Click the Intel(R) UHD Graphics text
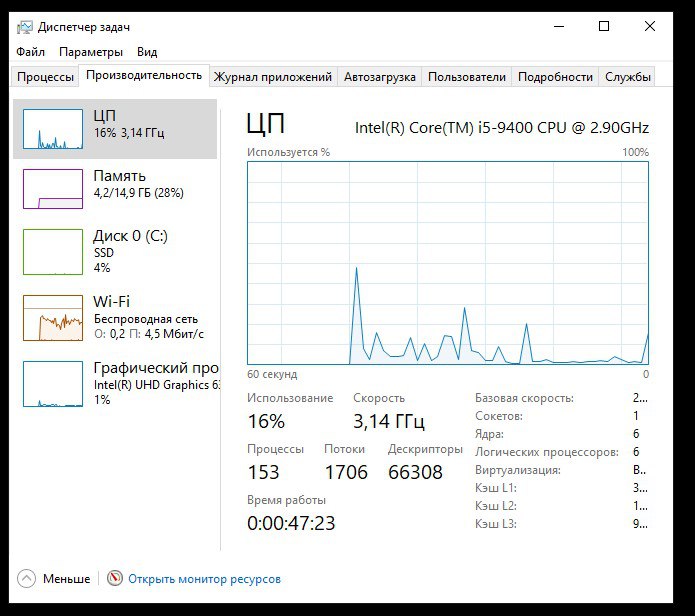The image size is (695, 616). point(156,385)
